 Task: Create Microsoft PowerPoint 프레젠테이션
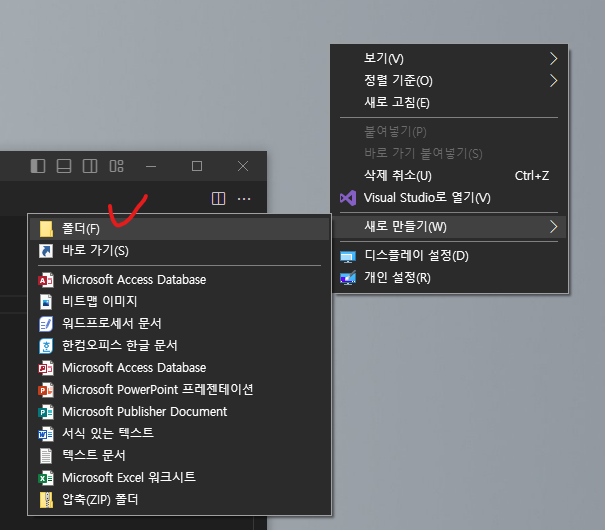tap(179, 390)
